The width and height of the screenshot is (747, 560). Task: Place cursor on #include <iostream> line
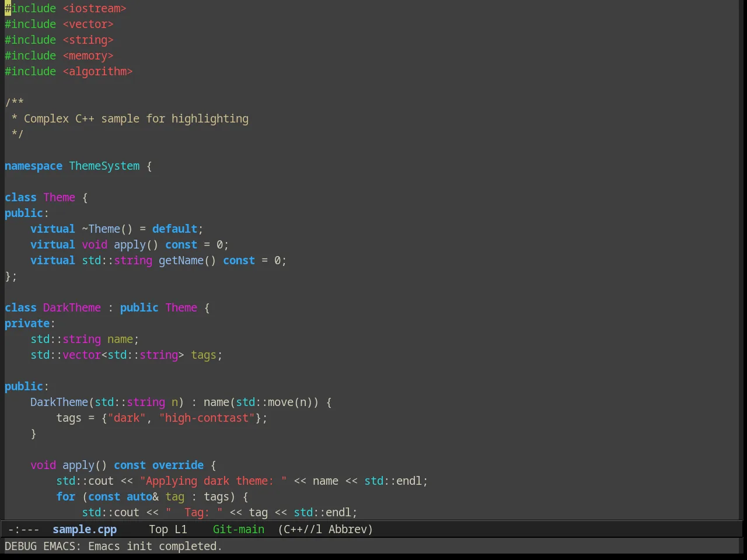pyautogui.click(x=65, y=8)
